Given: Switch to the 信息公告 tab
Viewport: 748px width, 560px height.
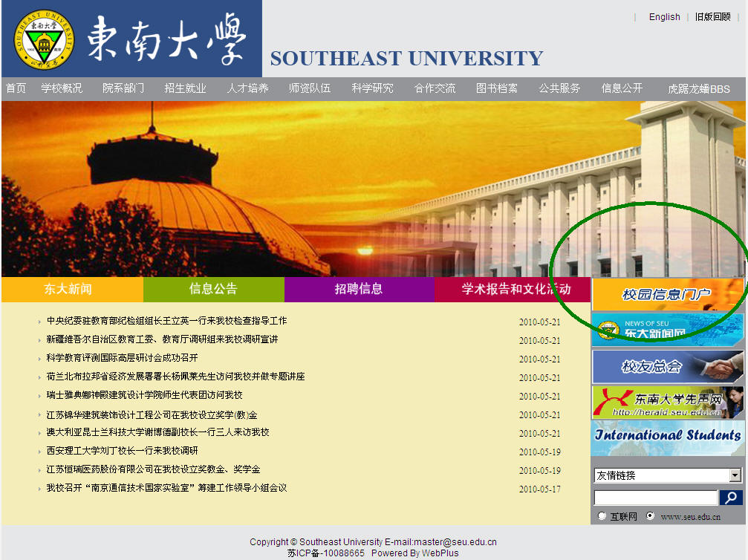Looking at the screenshot, I should click(213, 289).
